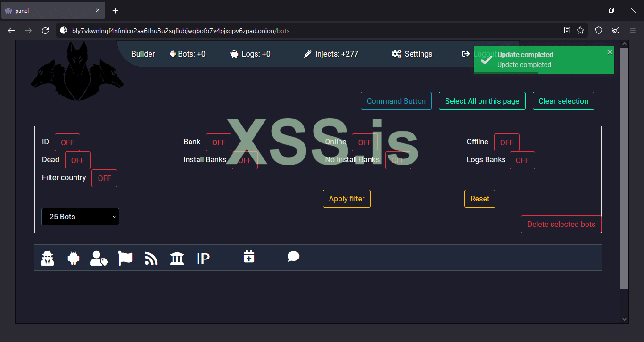Bookmark this page with the star icon
644x342 pixels.
pyautogui.click(x=580, y=31)
